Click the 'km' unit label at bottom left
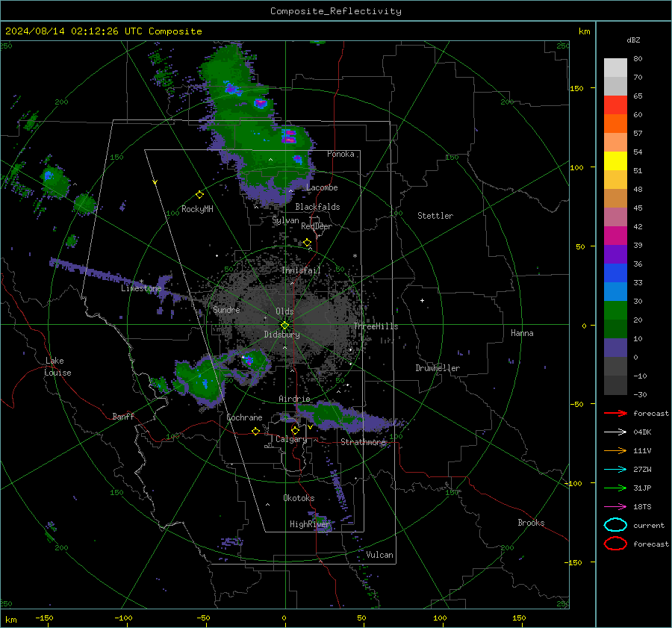This screenshot has width=672, height=628. pyautogui.click(x=11, y=620)
